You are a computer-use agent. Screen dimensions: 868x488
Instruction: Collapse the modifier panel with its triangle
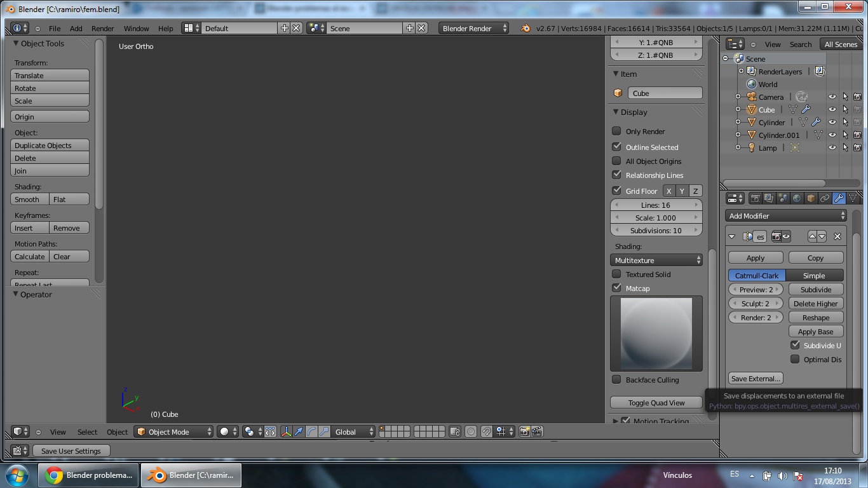(x=732, y=236)
